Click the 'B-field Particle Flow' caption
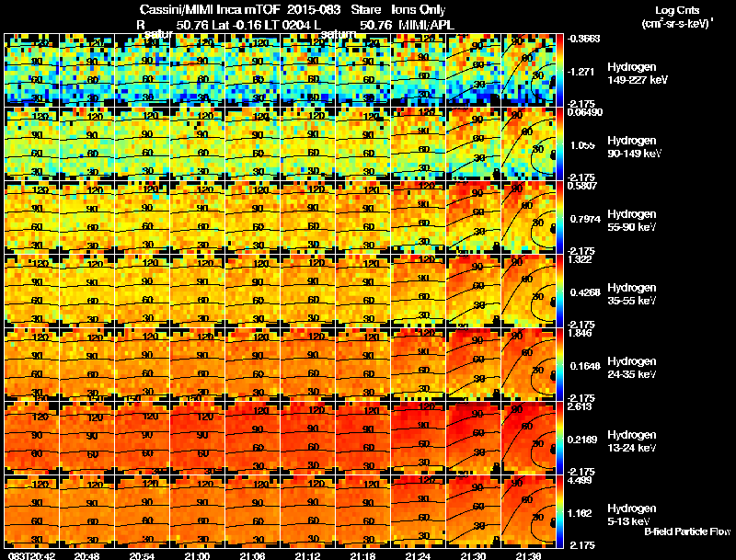The height and width of the screenshot is (560, 736). pyautogui.click(x=687, y=531)
